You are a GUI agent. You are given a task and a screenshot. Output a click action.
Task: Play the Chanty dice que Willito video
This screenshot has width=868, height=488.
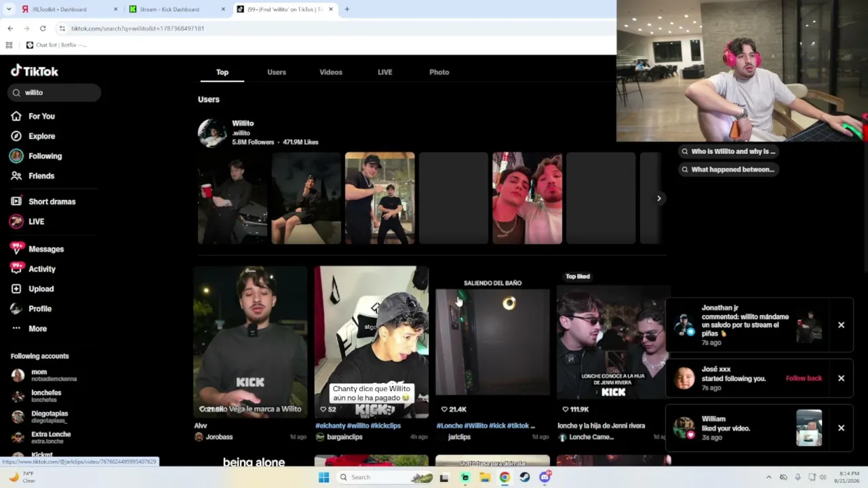tap(372, 342)
